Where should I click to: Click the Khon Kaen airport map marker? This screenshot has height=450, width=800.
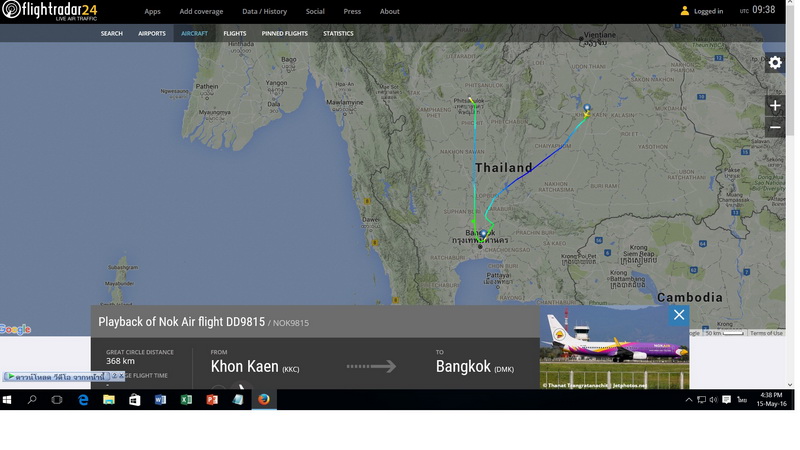coord(587,109)
